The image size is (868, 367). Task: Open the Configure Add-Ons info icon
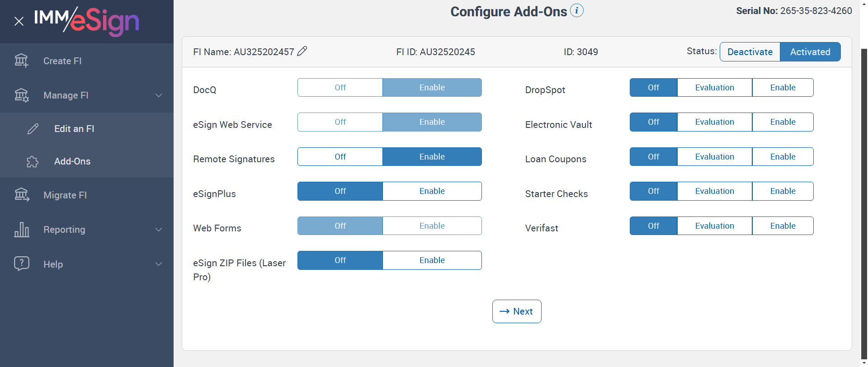[576, 10]
